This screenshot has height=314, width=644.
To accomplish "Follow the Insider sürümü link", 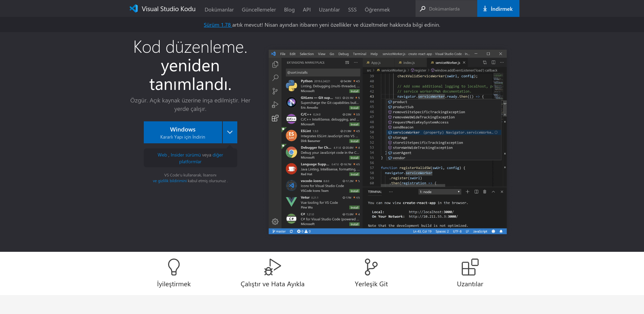I will coord(186,155).
